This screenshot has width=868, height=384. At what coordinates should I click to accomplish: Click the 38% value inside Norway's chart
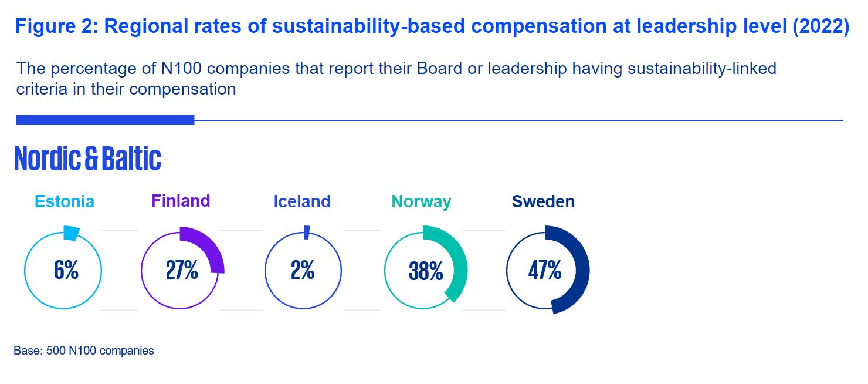coord(426,272)
